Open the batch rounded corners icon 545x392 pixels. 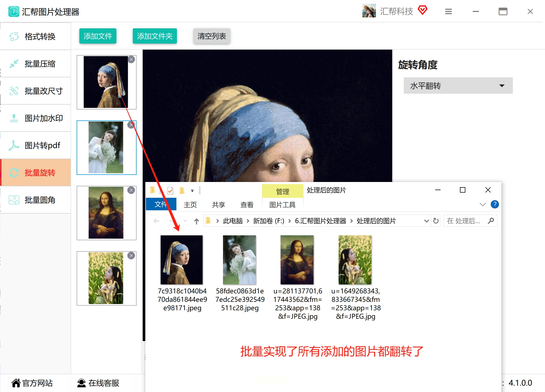(x=14, y=200)
